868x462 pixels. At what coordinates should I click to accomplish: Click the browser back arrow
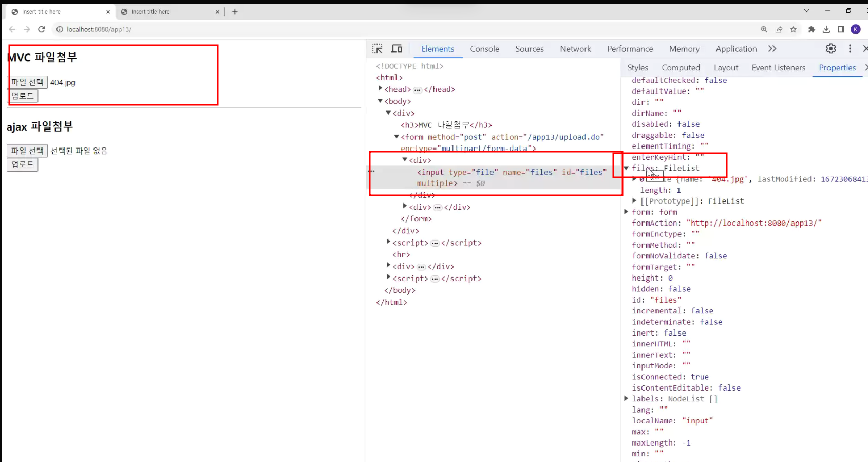(12, 29)
